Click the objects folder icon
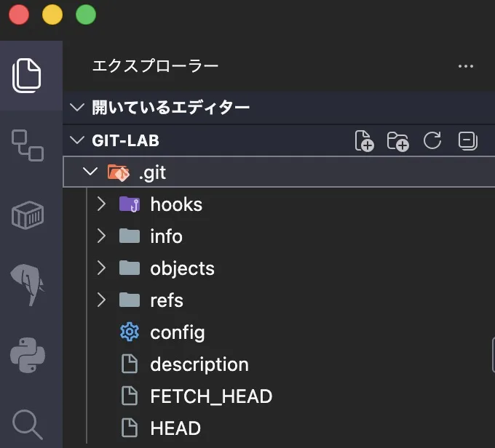This screenshot has width=495, height=448. (x=130, y=268)
